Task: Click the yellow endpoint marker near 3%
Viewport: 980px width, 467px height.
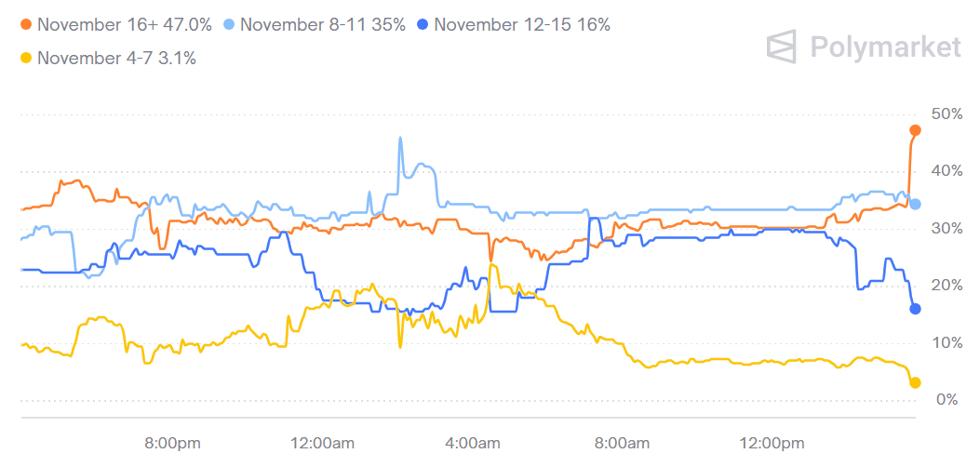Action: [915, 382]
